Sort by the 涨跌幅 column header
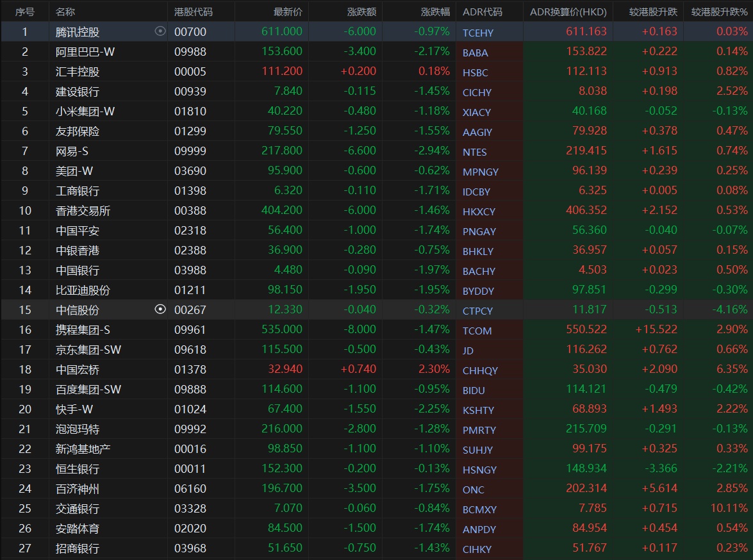 point(435,12)
